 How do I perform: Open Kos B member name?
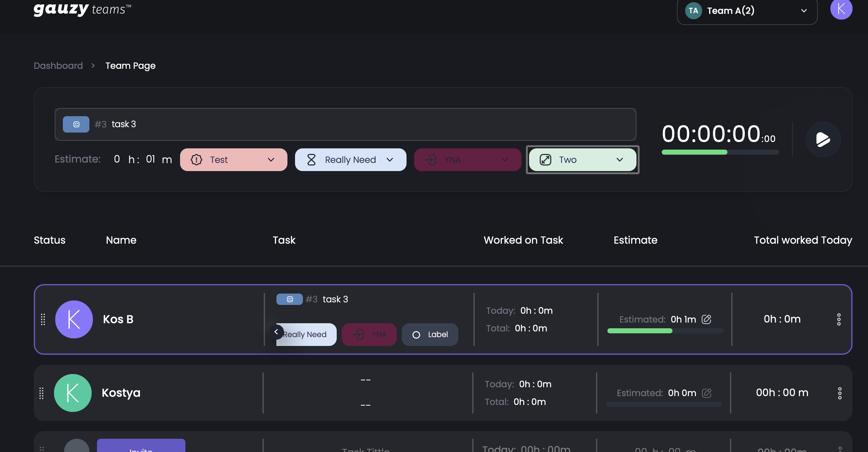point(118,319)
